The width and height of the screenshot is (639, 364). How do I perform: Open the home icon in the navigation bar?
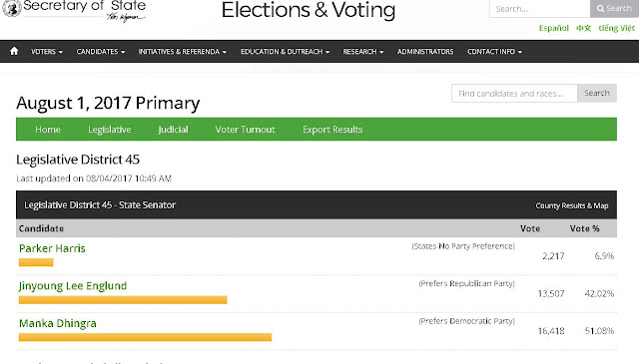(x=14, y=51)
